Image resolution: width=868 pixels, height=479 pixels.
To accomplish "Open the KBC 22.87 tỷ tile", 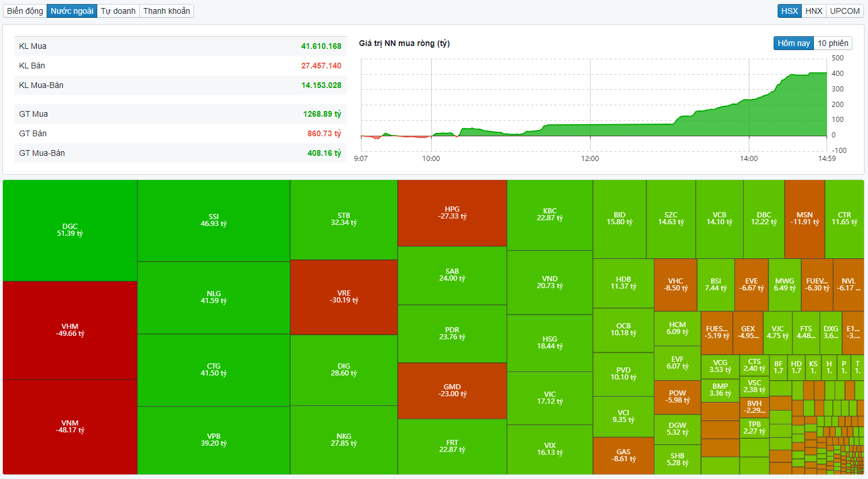I will pos(550,214).
